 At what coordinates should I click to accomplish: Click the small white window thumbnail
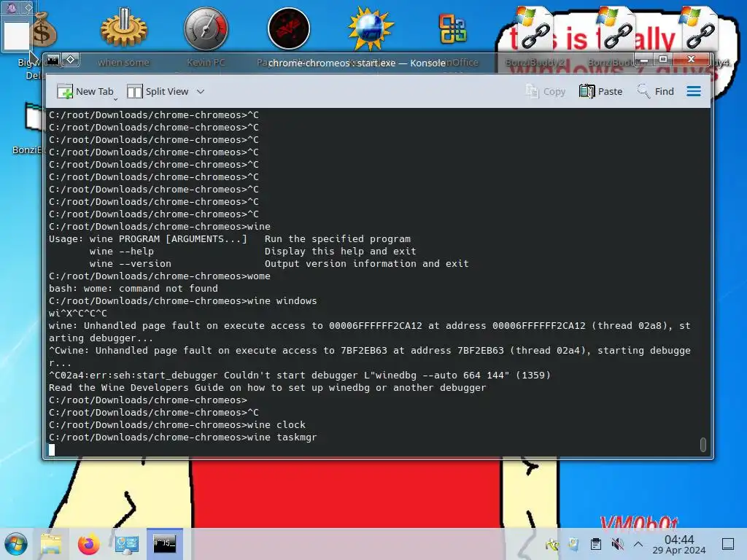17,35
